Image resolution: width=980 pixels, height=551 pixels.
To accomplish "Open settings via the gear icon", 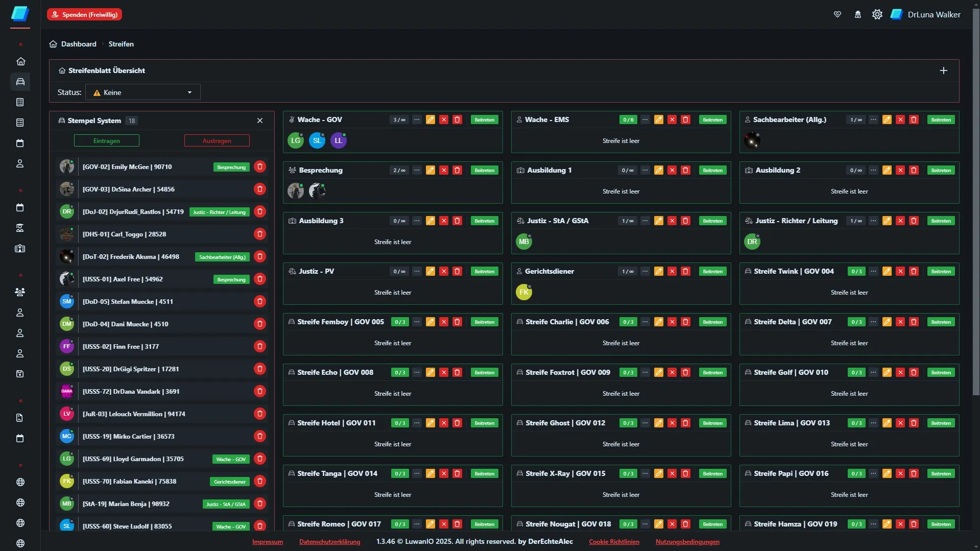I will 877,14.
